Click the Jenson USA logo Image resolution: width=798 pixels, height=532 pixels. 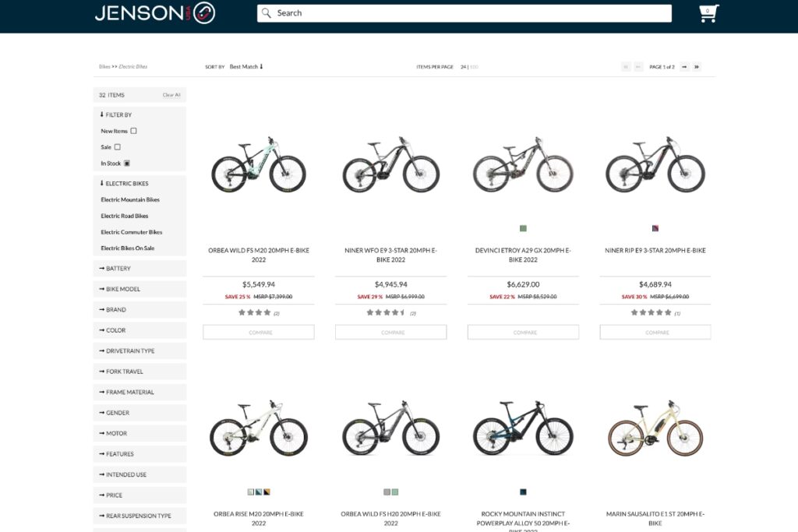click(155, 12)
